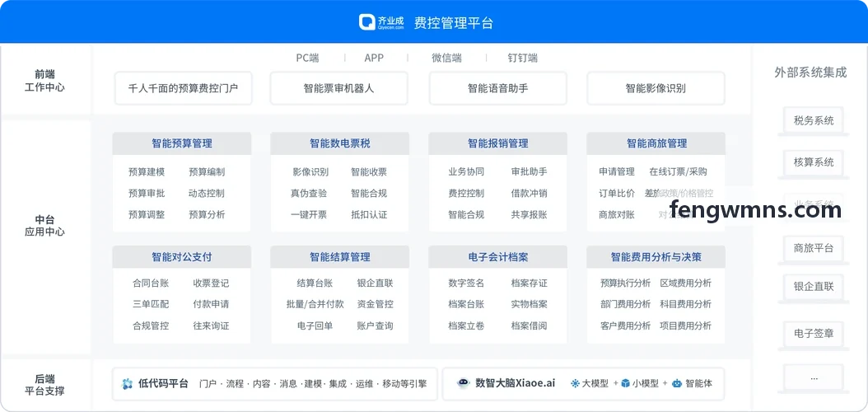Click the 智能预算管理 module header
The image size is (868, 412).
click(x=181, y=143)
